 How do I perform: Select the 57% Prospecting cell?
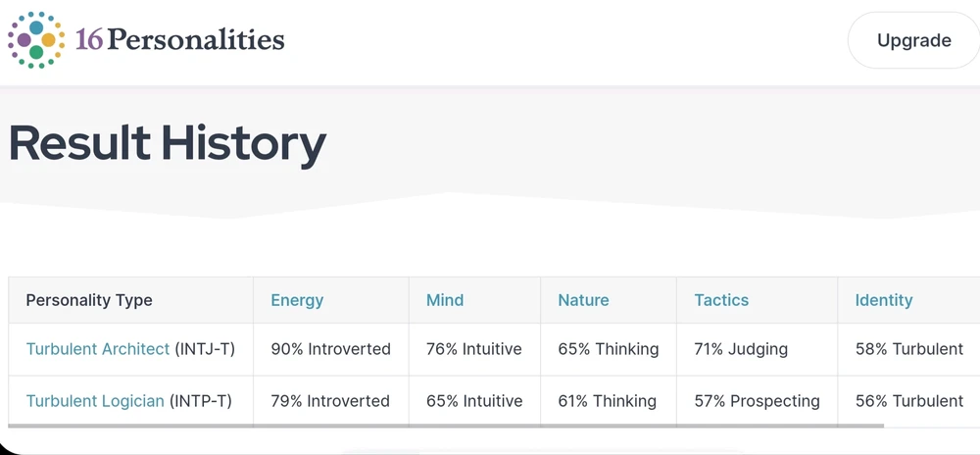[757, 401]
